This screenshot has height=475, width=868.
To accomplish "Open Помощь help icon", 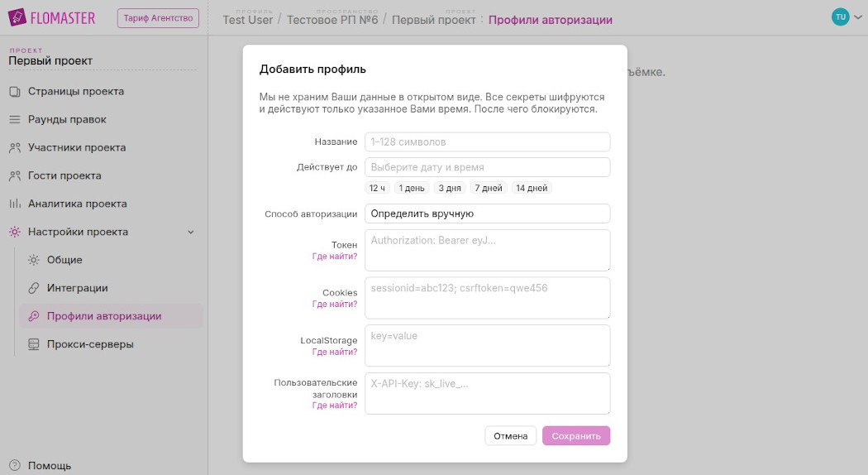I will (x=14, y=466).
